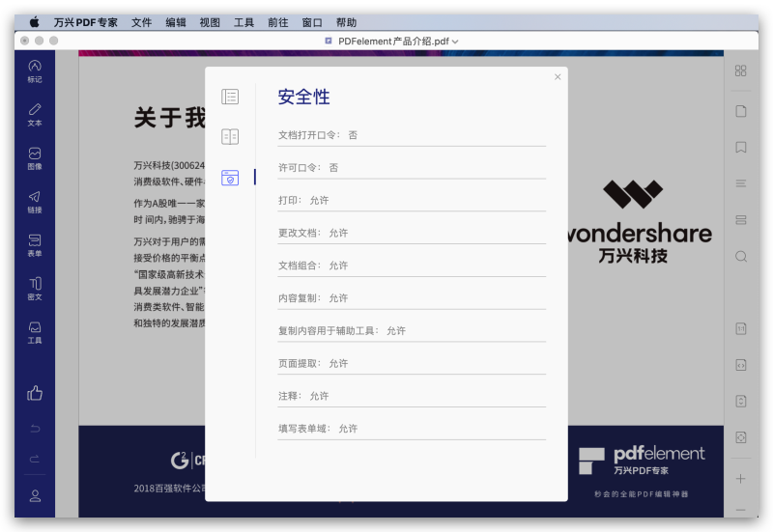Switch to the security tab icon in dialog

230,178
